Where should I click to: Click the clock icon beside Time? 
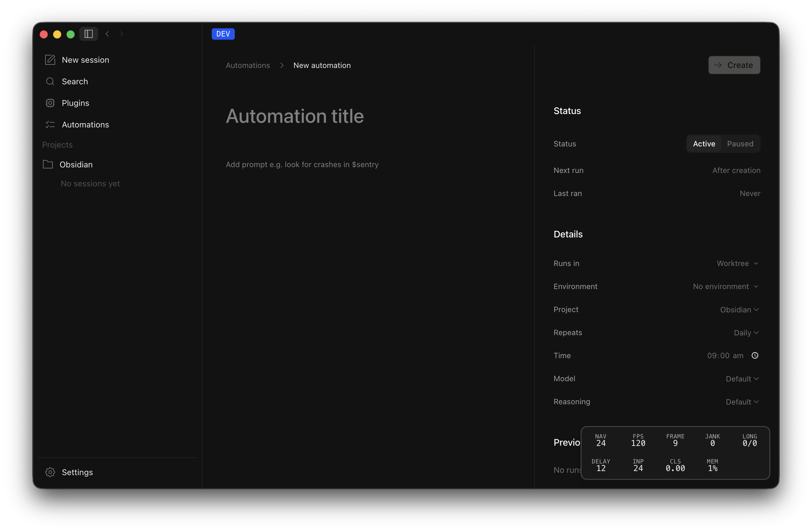click(x=755, y=355)
